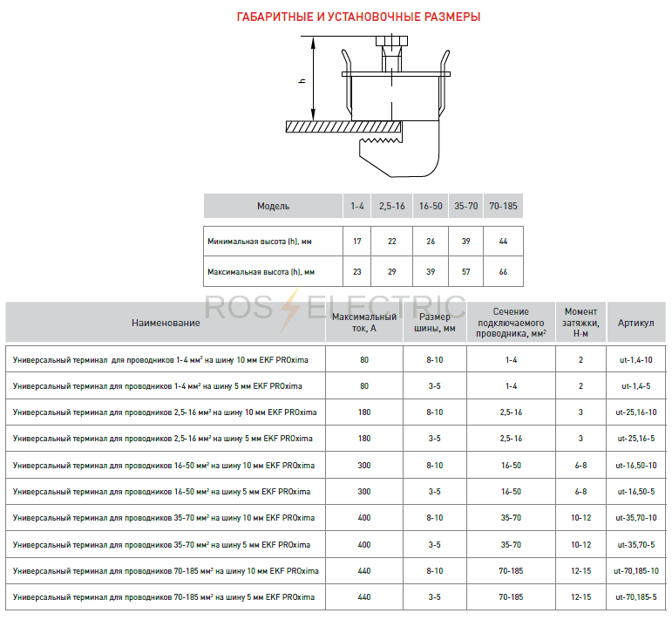Click bus size 8-10 in ut-16,50-10 row
672x620 pixels.
point(435,466)
